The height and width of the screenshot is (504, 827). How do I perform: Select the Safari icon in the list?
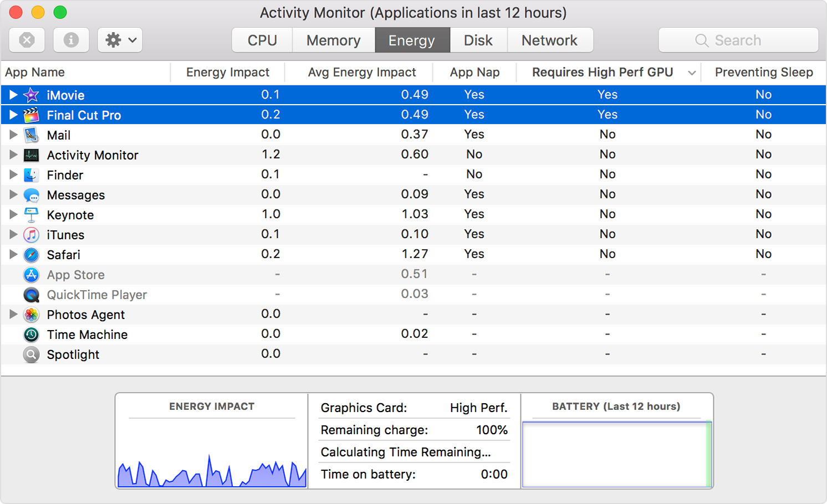click(x=31, y=254)
